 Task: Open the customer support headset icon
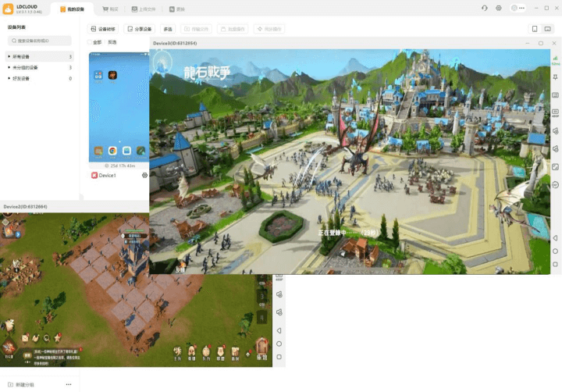484,8
